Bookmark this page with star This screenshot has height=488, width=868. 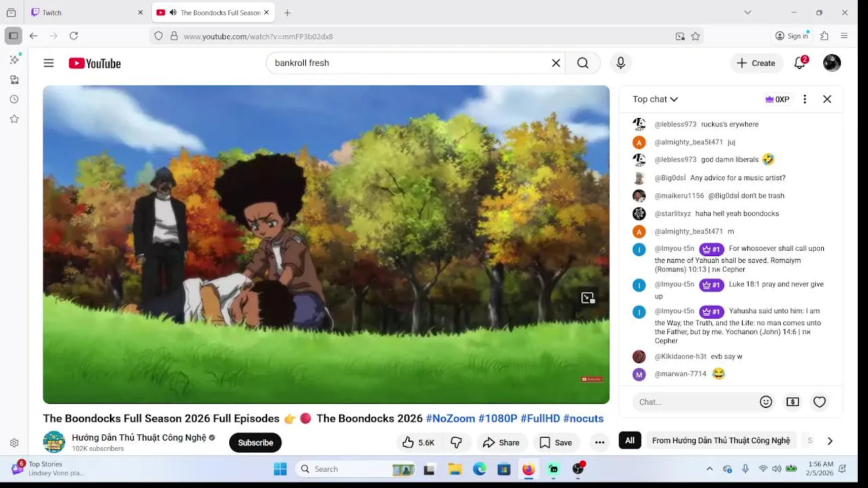pos(696,36)
